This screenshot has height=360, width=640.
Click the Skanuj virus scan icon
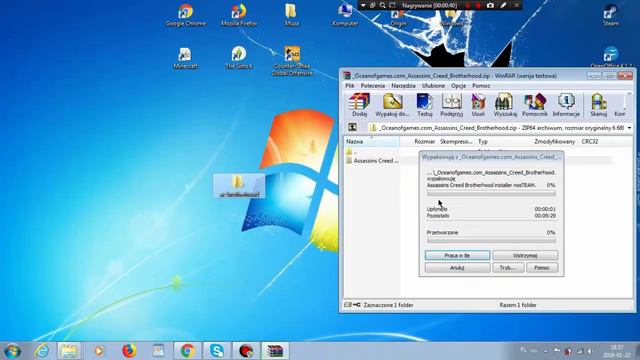tap(598, 105)
